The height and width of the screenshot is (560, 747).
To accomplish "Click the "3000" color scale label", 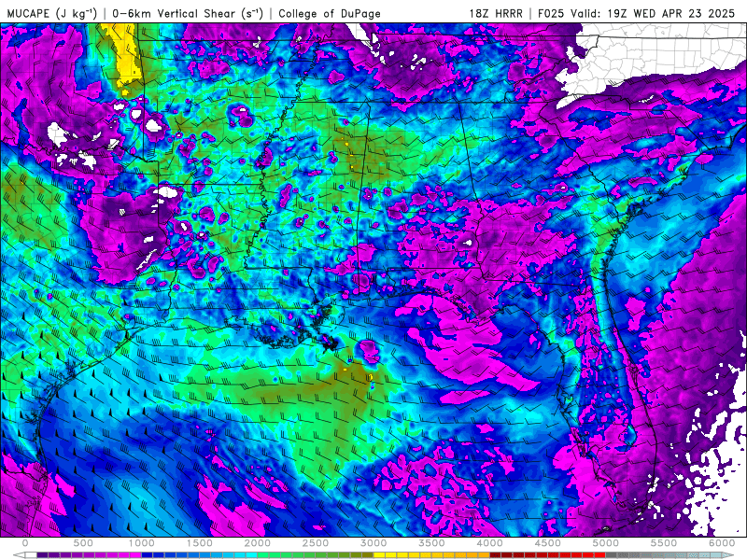I will 374,543.
